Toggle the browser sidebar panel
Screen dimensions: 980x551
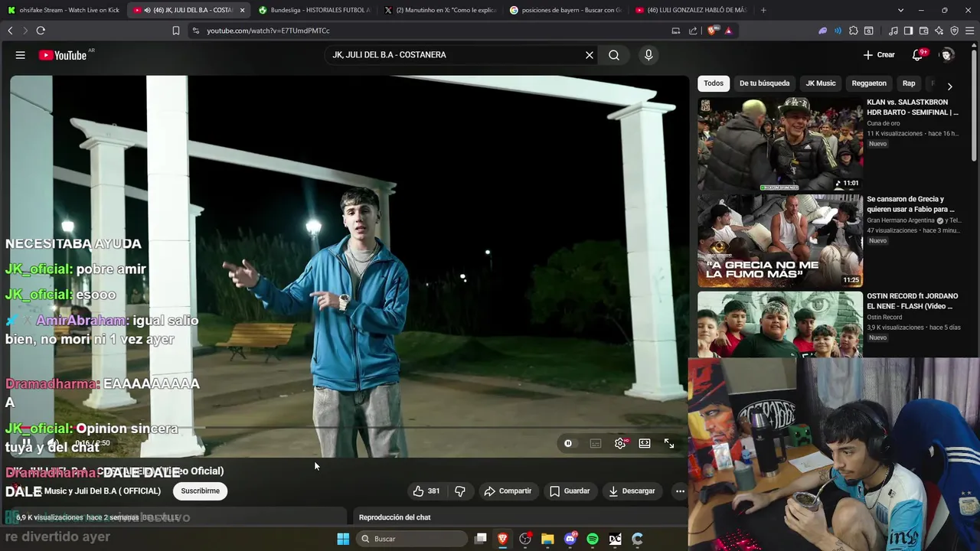908,31
